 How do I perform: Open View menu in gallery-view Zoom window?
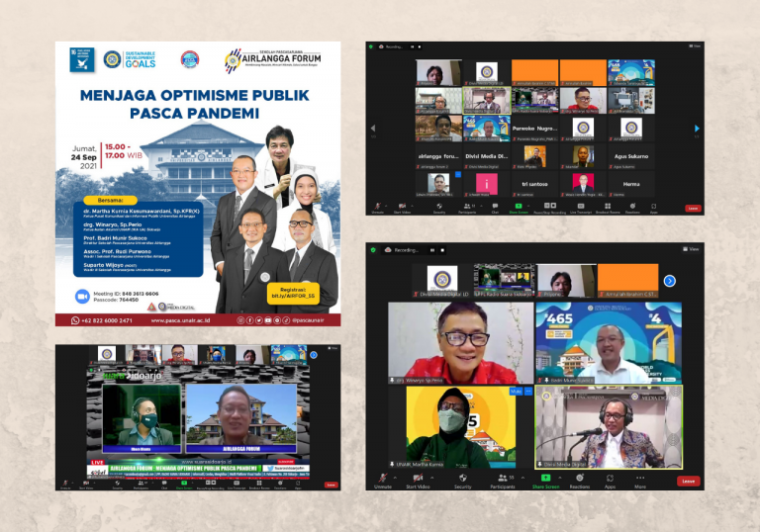point(695,46)
